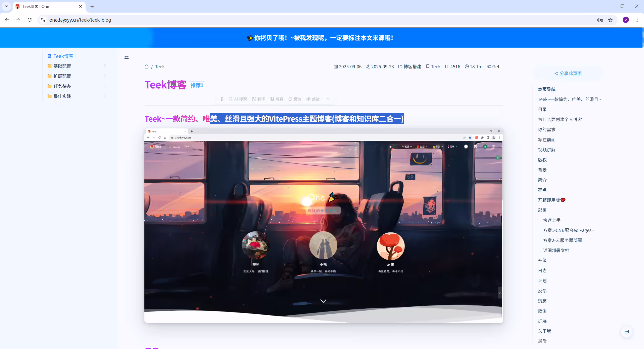
Task: Click the bookmark star in address bar
Action: point(610,20)
